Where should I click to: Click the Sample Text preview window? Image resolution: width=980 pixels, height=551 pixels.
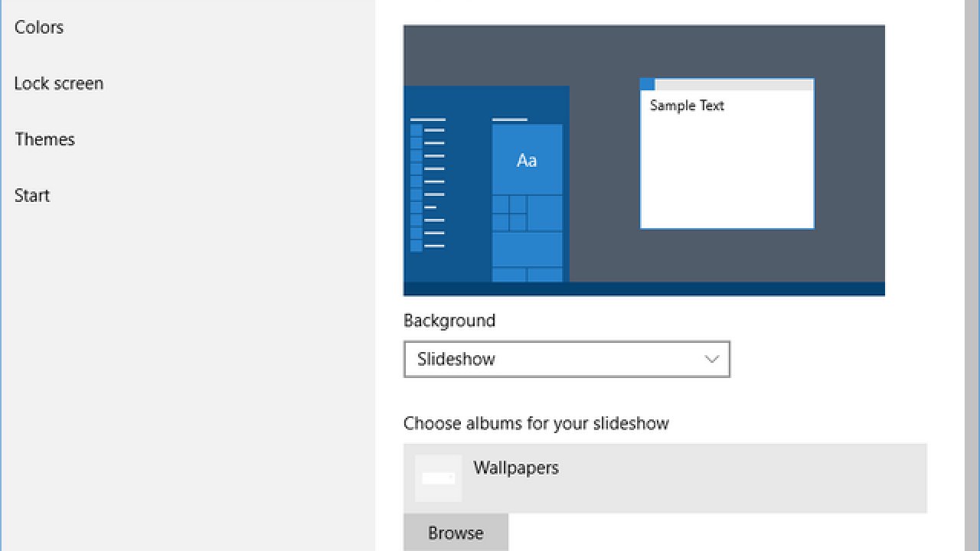[727, 153]
